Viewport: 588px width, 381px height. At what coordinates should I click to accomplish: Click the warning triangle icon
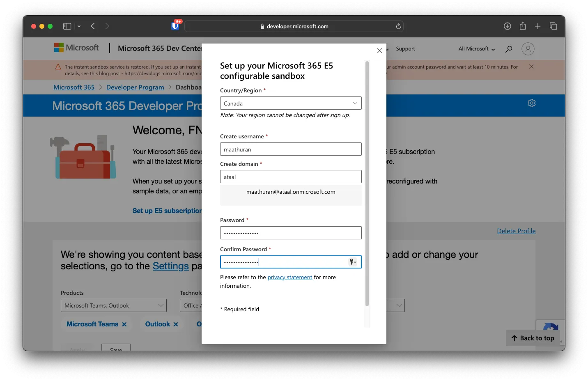point(58,67)
